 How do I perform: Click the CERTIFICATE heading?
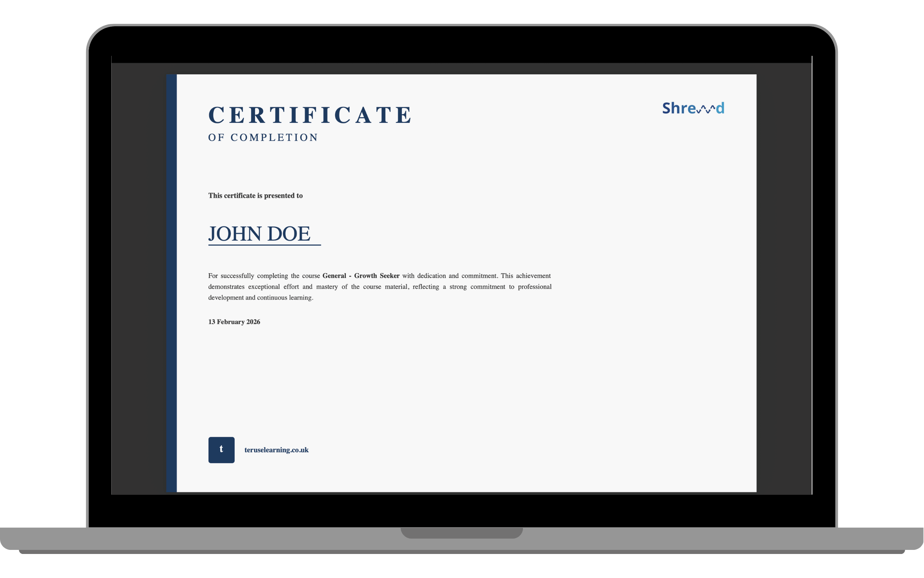click(310, 115)
